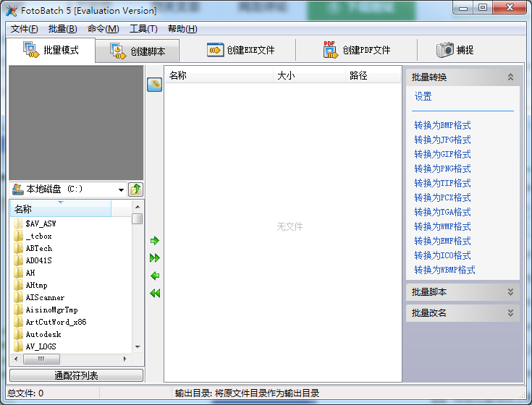Click 输出目录 status bar text
Screen dimensions: 532x405
pyautogui.click(x=247, y=393)
